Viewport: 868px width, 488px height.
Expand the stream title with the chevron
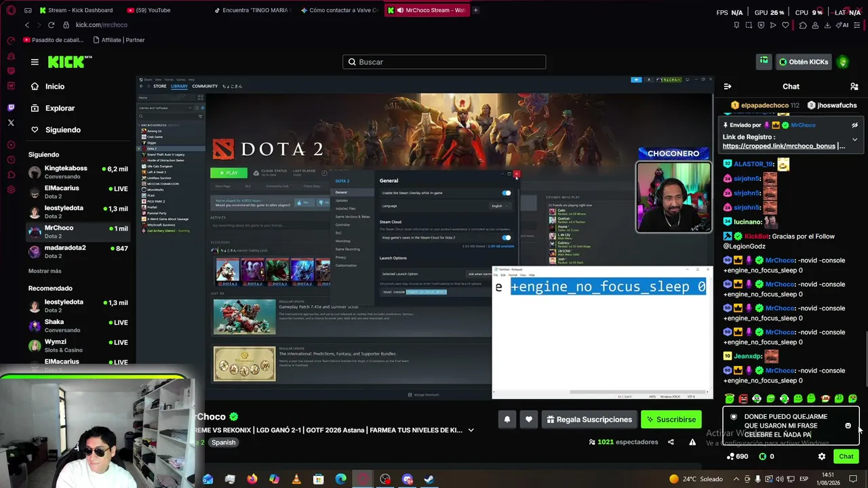471,430
